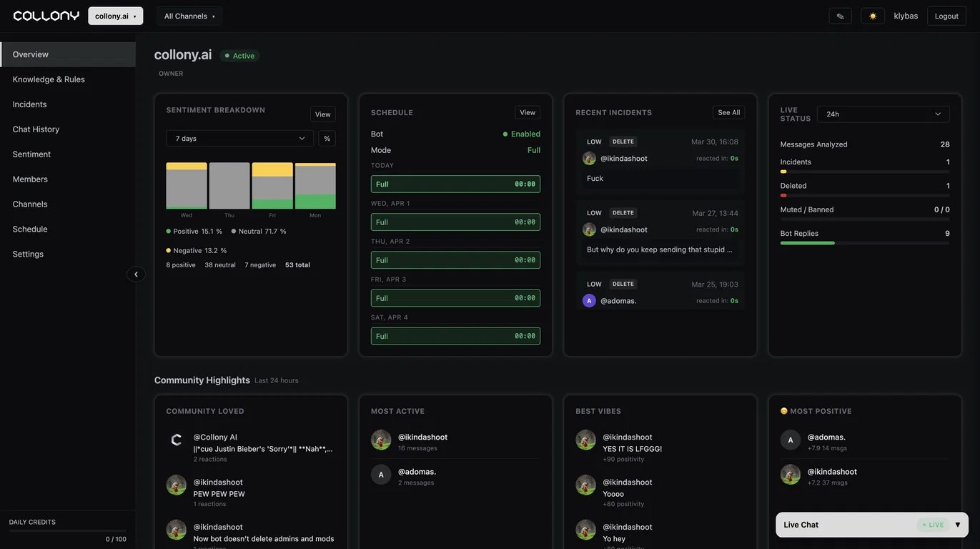Click avatar on the Mar 30 incident
The image size is (980, 549).
pyautogui.click(x=589, y=158)
